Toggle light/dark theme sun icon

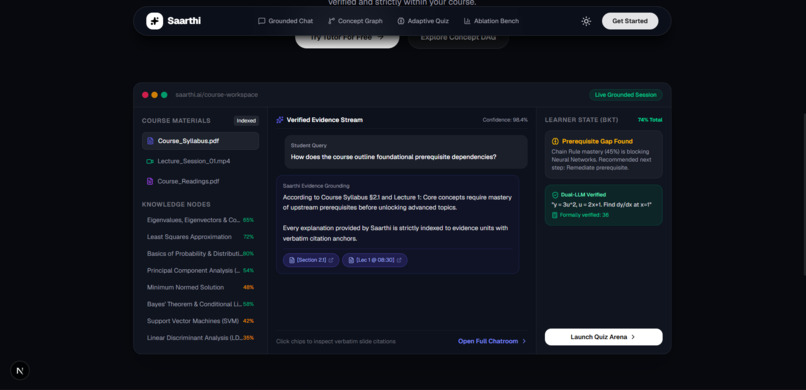pyautogui.click(x=586, y=21)
